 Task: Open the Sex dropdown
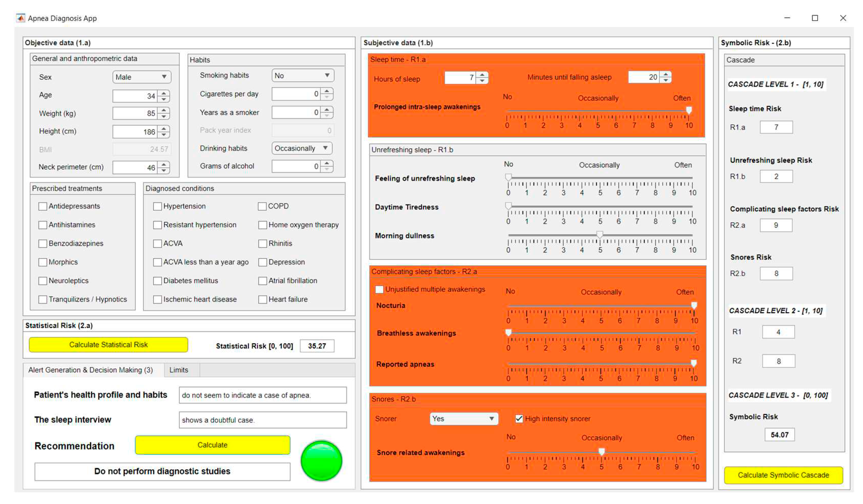coord(142,77)
